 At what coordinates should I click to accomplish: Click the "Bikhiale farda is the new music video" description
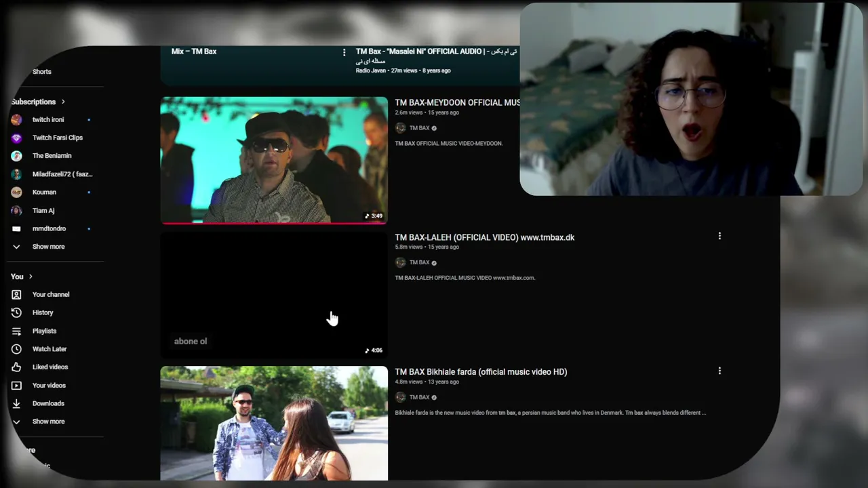(551, 413)
